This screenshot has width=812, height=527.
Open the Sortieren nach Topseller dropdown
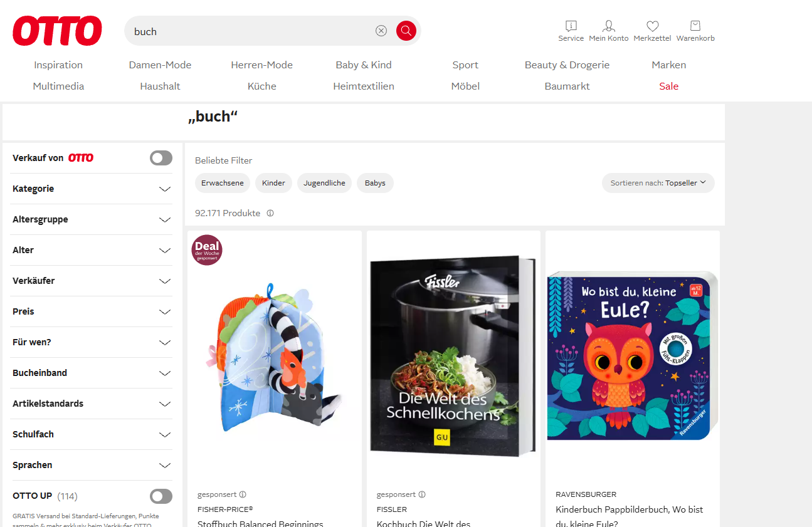pos(658,183)
